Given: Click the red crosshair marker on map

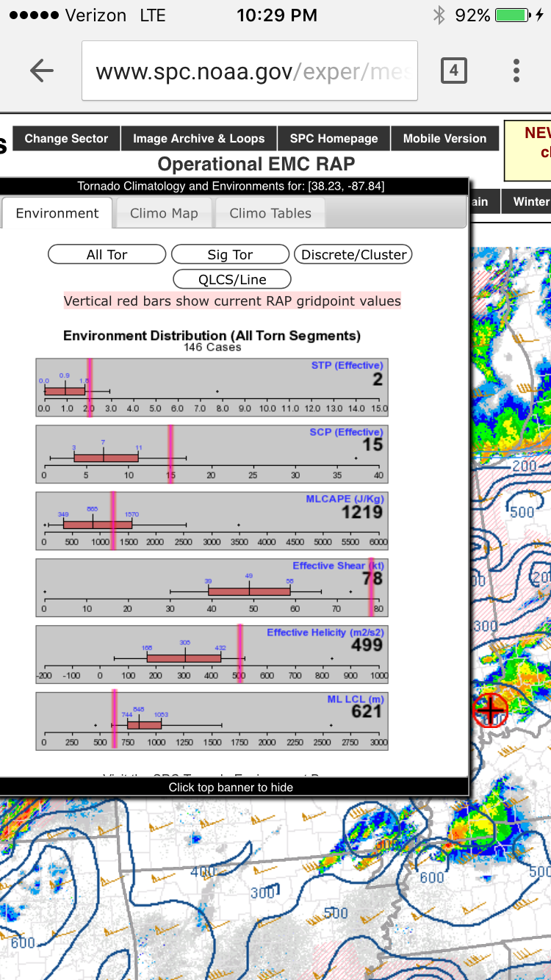Looking at the screenshot, I should [490, 709].
